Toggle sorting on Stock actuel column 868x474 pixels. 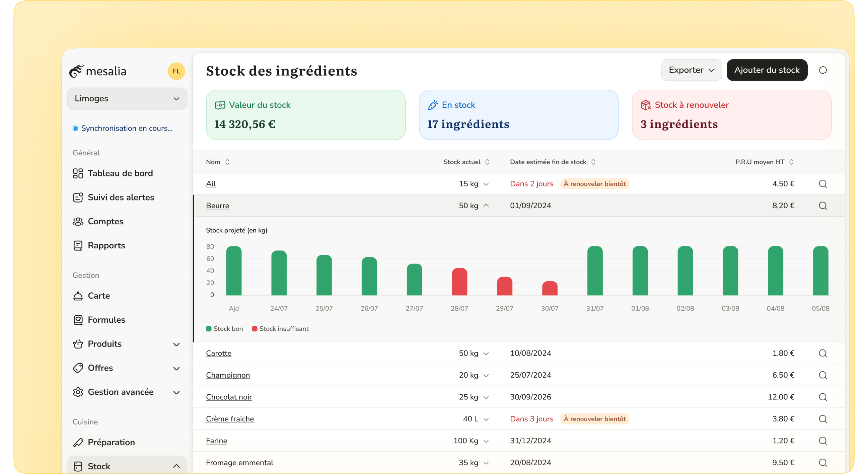tap(487, 162)
